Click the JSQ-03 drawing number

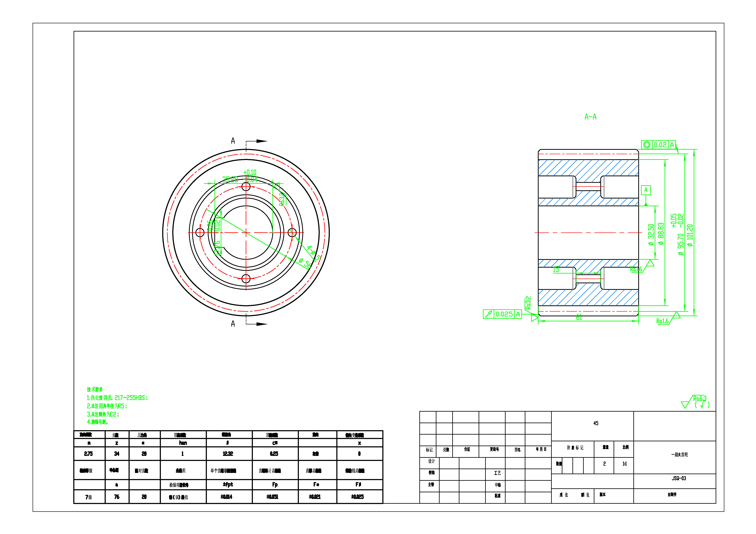pos(679,478)
